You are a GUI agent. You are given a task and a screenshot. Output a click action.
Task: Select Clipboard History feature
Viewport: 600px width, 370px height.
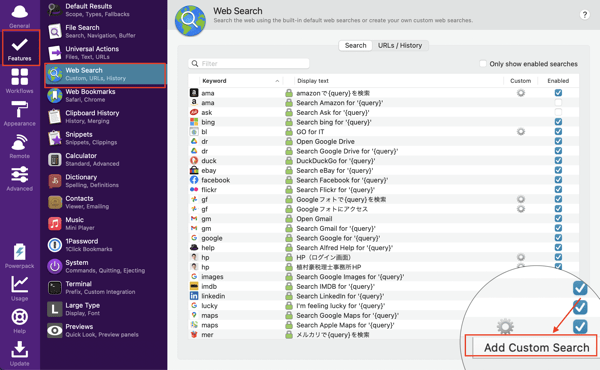[x=105, y=117]
